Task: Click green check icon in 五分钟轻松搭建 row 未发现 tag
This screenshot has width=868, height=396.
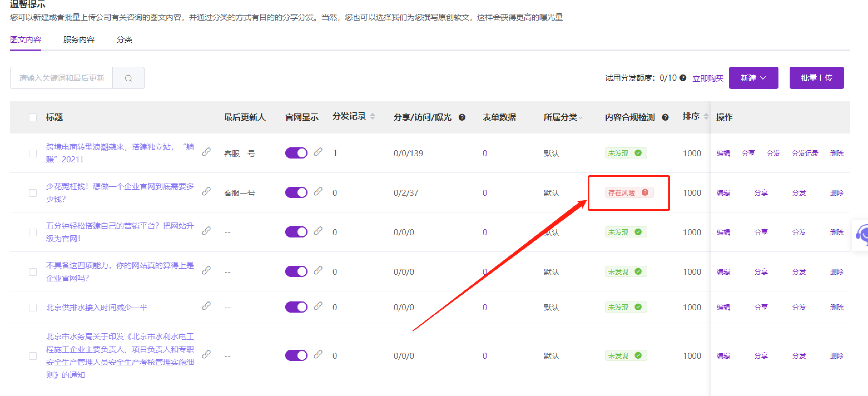Action: (638, 232)
